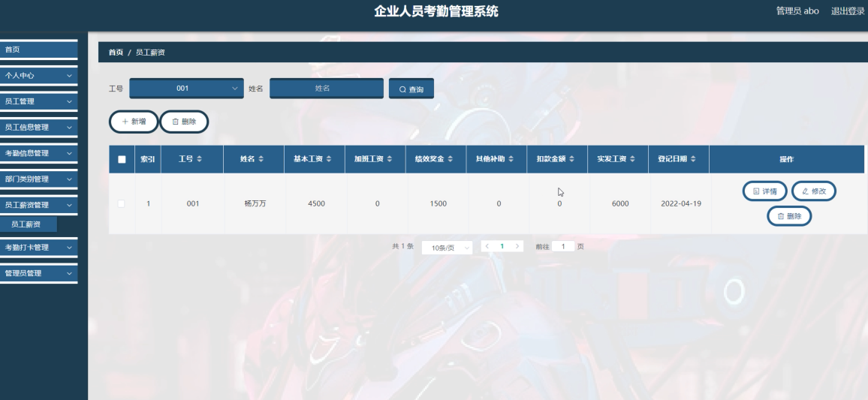Expand the 考勤打卡管理 sidebar menu

38,248
